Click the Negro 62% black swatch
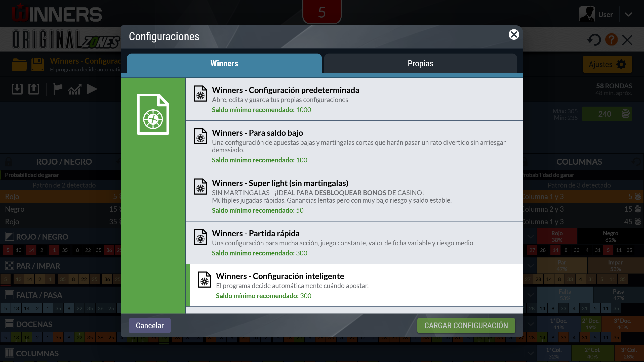 tap(611, 236)
